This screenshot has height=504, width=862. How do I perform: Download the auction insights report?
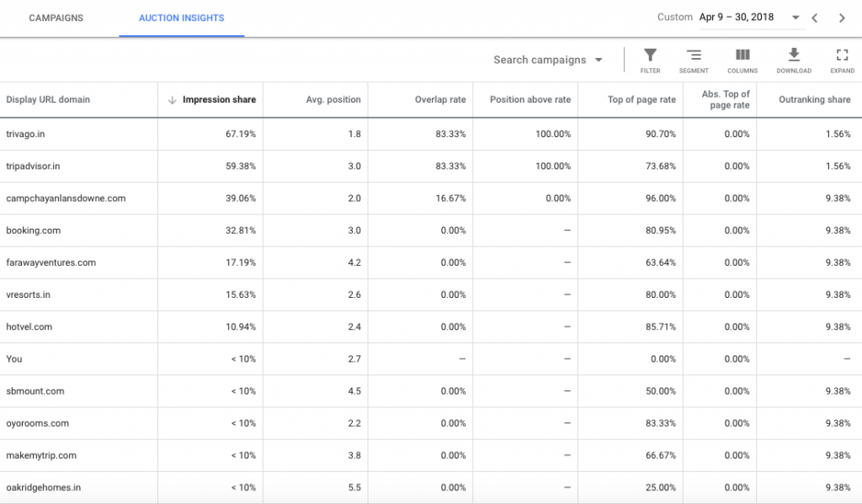pos(793,61)
